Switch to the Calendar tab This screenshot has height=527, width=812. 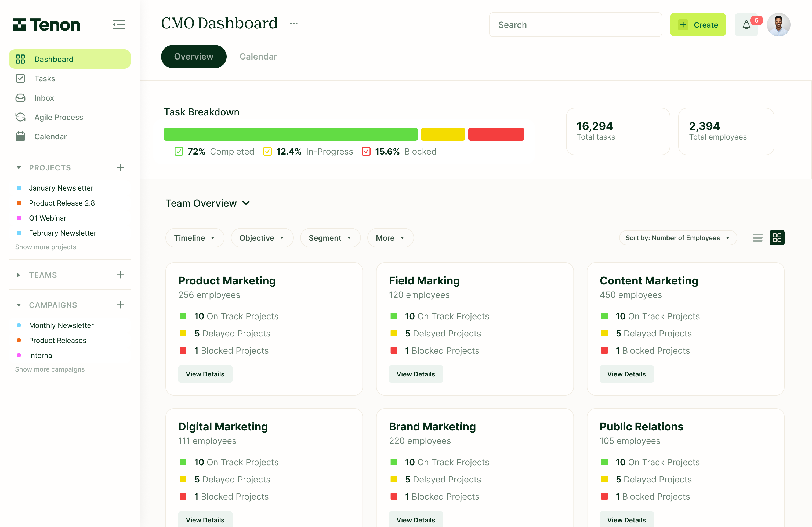click(x=258, y=57)
